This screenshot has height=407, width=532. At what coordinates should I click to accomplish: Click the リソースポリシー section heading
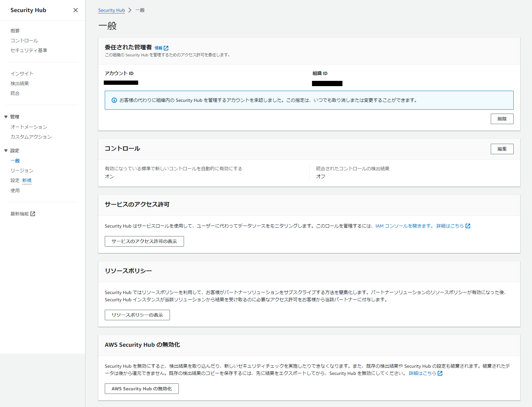pyautogui.click(x=128, y=271)
